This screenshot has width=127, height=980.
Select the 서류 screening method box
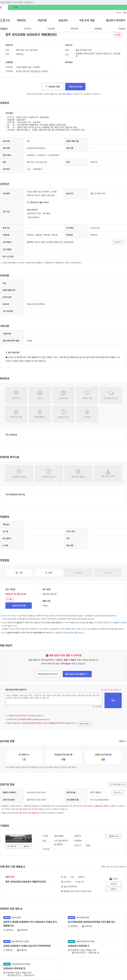click(19, 572)
